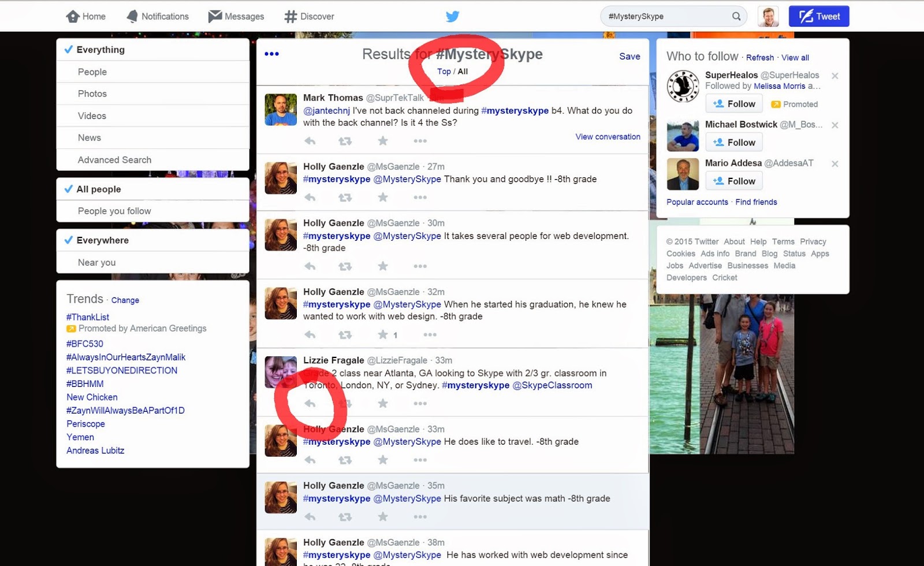Reply to Holly's 35m favorite subject tweet
924x566 pixels.
click(310, 517)
